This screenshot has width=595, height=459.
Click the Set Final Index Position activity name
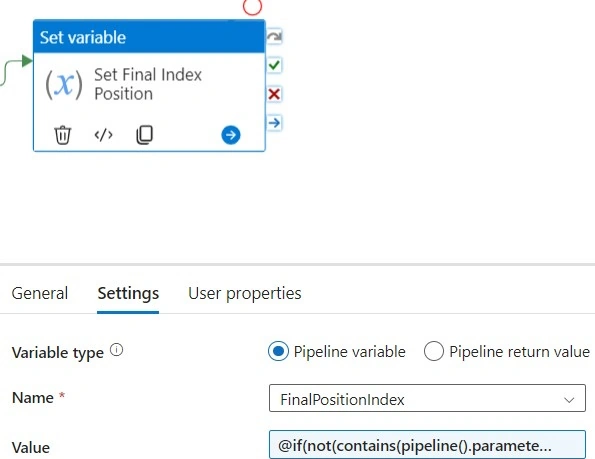pyautogui.click(x=148, y=84)
